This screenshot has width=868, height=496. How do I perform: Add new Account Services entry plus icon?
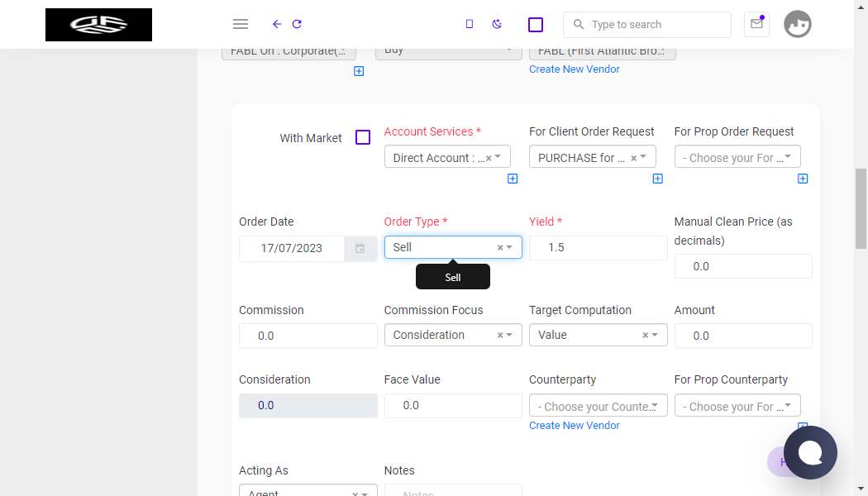coord(513,179)
